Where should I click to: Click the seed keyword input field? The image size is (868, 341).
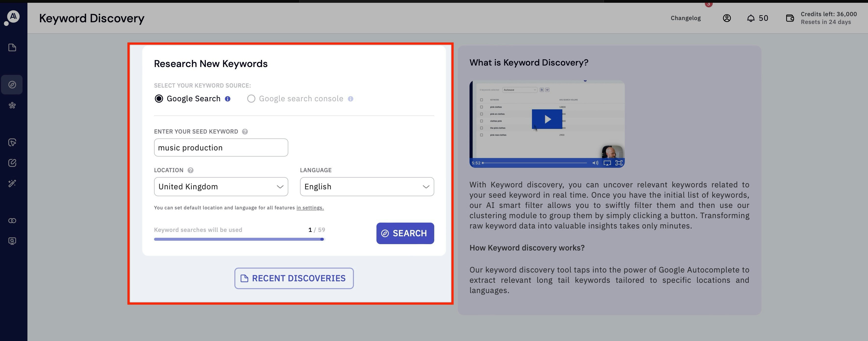(x=221, y=148)
